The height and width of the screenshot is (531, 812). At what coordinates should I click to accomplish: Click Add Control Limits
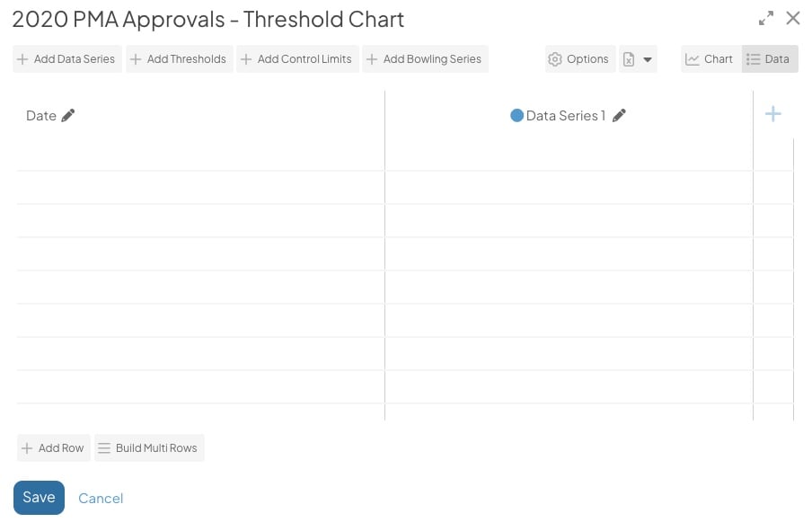coord(296,58)
